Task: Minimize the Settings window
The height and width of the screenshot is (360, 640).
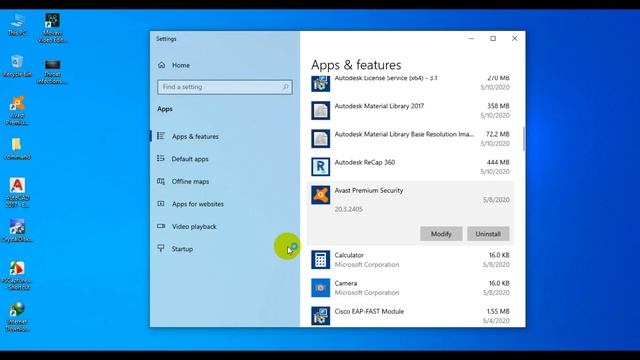Action: [x=471, y=38]
